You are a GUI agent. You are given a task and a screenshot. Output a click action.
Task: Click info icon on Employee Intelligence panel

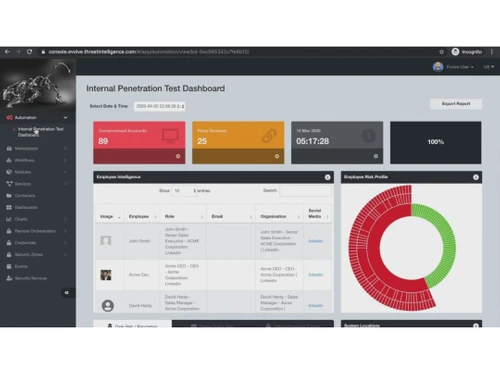327,177
